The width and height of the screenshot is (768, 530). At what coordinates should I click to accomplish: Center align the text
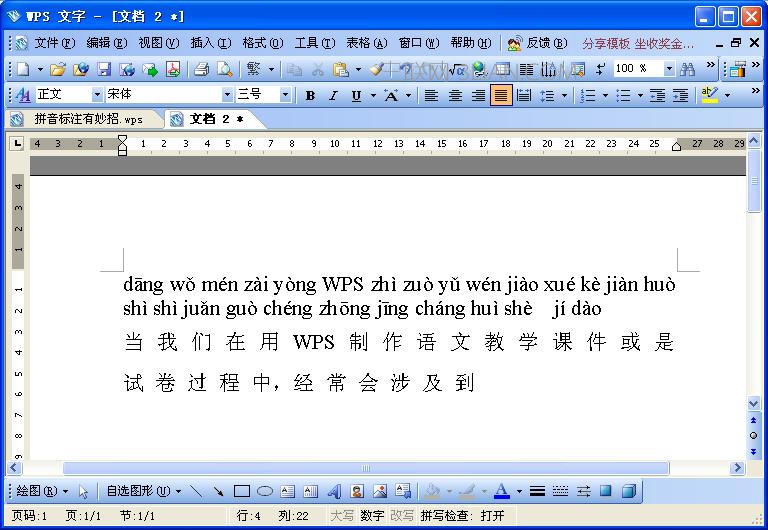[455, 95]
